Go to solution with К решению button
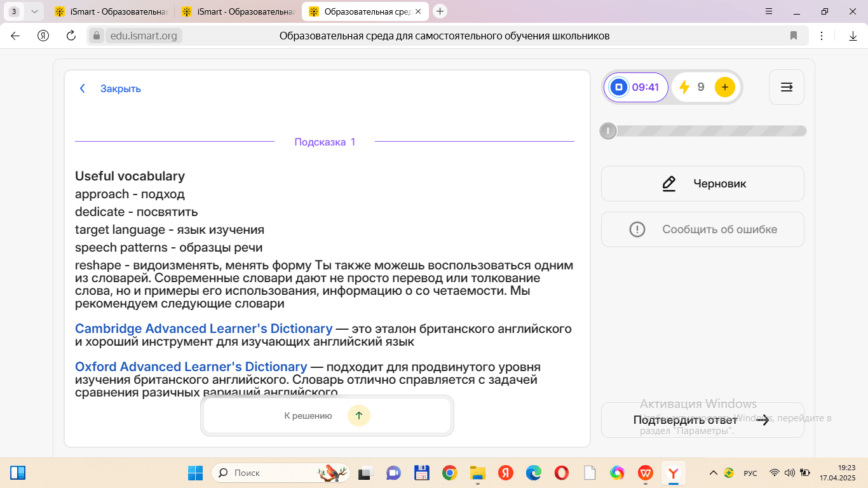The width and height of the screenshot is (868, 488). point(327,416)
